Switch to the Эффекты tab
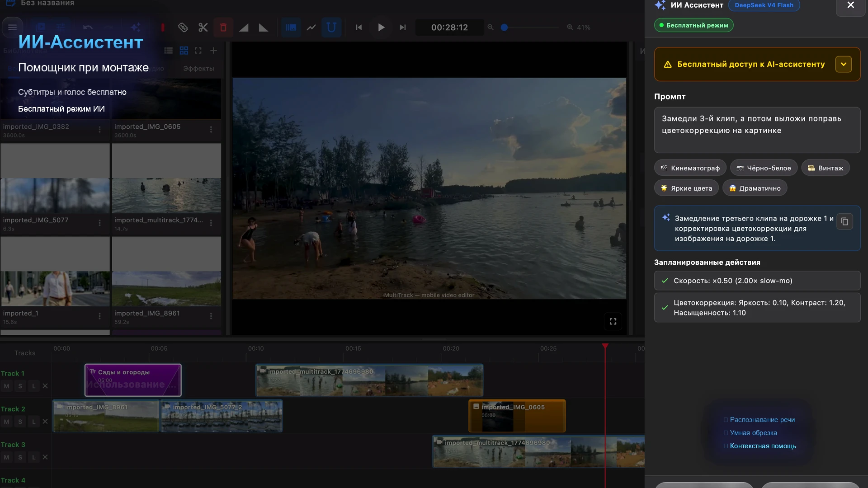 point(198,69)
